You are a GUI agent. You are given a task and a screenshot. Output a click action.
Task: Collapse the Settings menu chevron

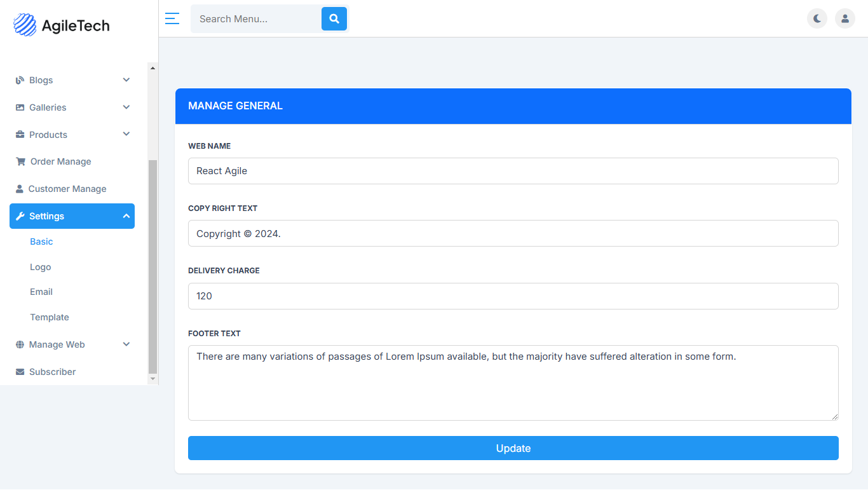(x=126, y=216)
